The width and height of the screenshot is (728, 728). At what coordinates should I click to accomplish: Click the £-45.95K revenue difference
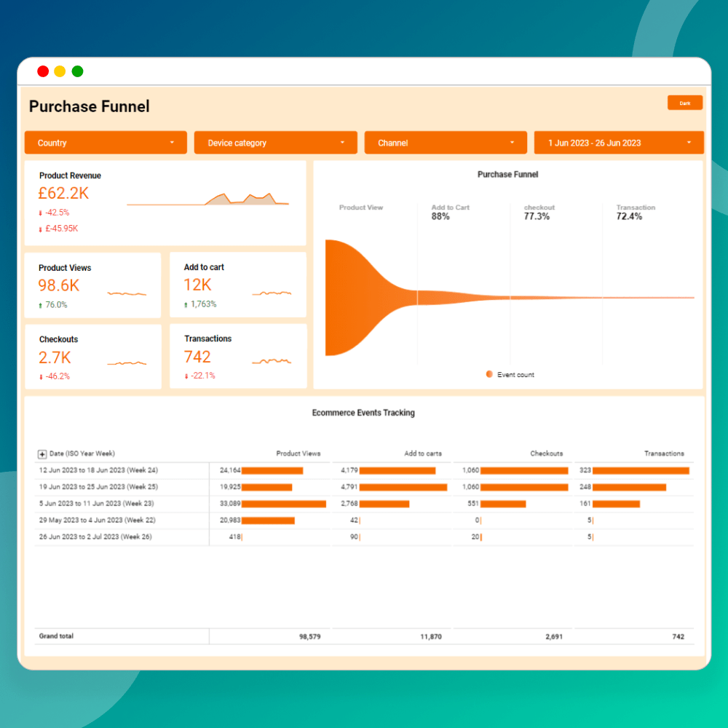(x=58, y=229)
